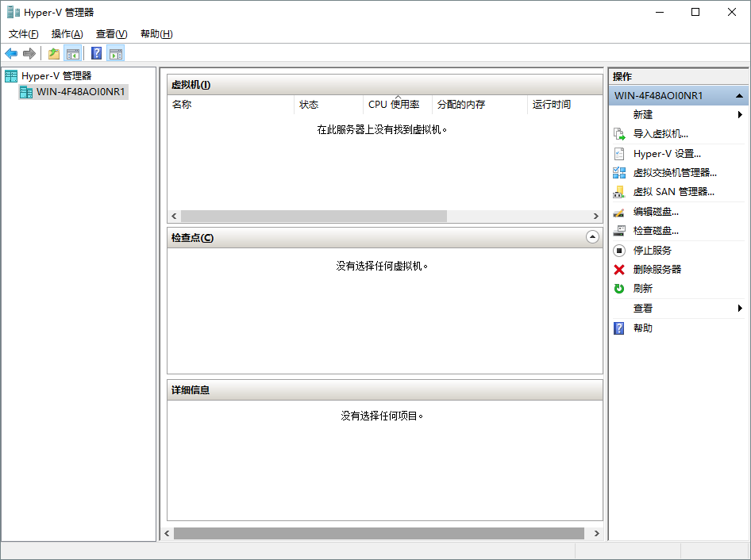The image size is (751, 560).
Task: Collapse the WIN-4F48AOI0NR1 actions section
Action: (x=739, y=96)
